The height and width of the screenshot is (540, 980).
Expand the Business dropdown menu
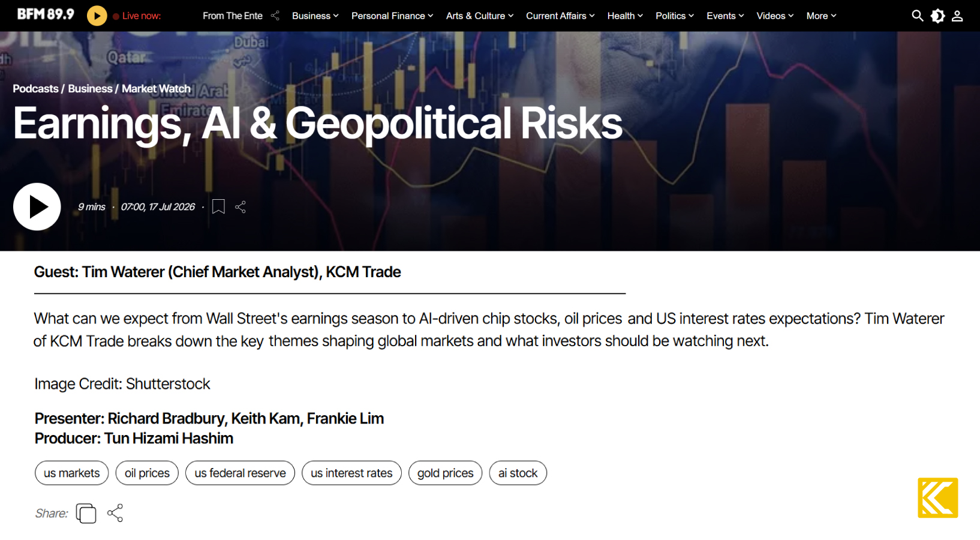tap(315, 16)
